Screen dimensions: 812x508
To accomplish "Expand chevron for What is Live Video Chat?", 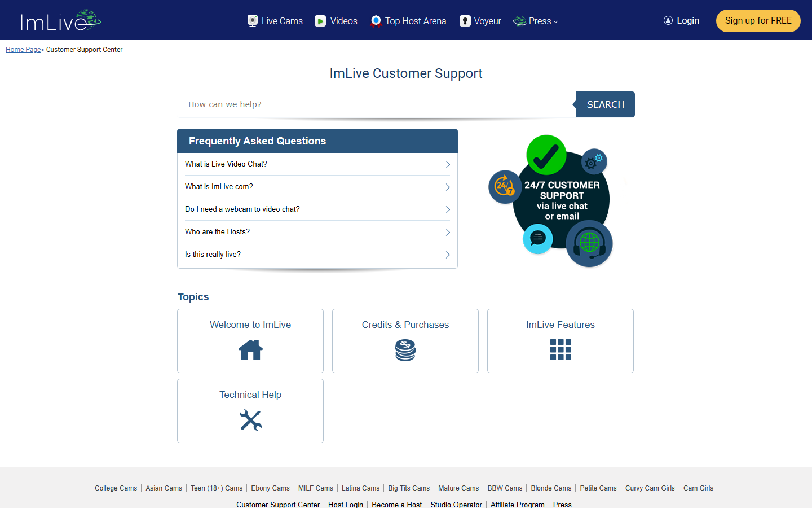I will point(448,164).
